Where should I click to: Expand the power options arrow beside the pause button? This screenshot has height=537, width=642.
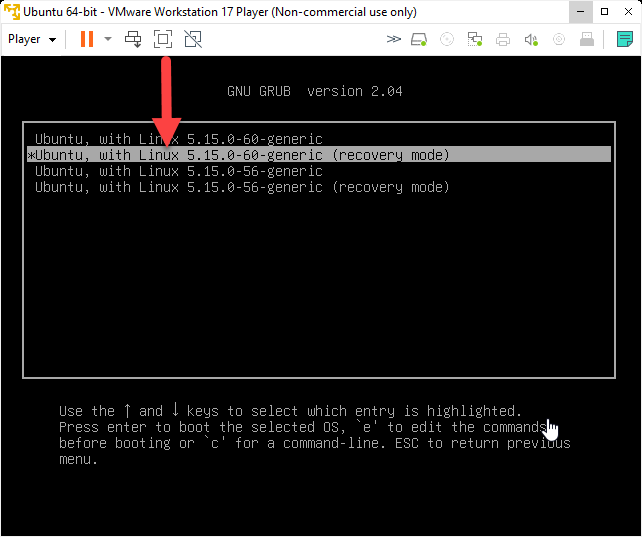pos(108,39)
